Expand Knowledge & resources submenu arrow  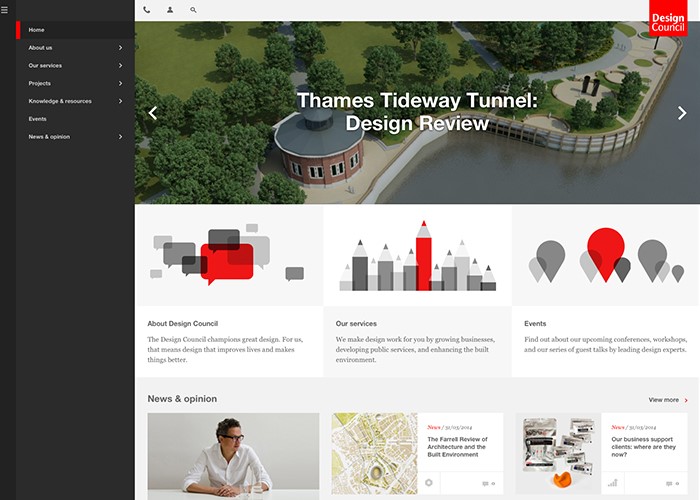coord(121,101)
